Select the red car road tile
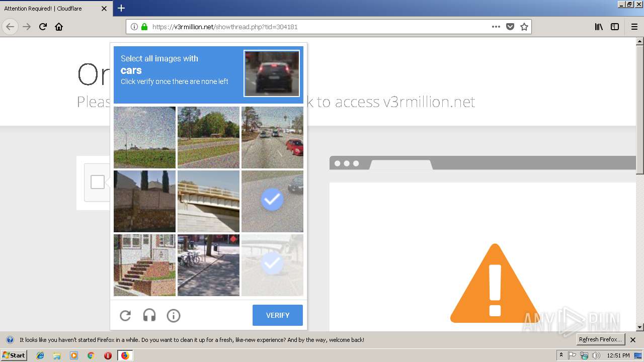 click(x=272, y=137)
